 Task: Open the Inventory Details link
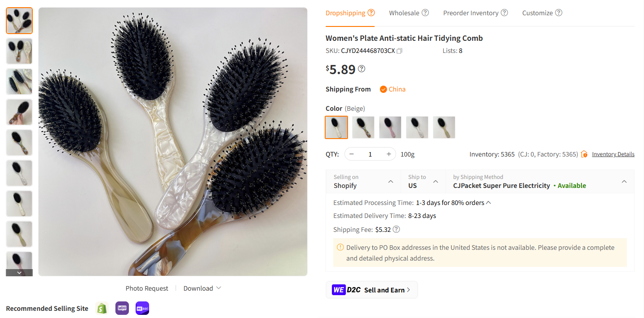pos(613,154)
